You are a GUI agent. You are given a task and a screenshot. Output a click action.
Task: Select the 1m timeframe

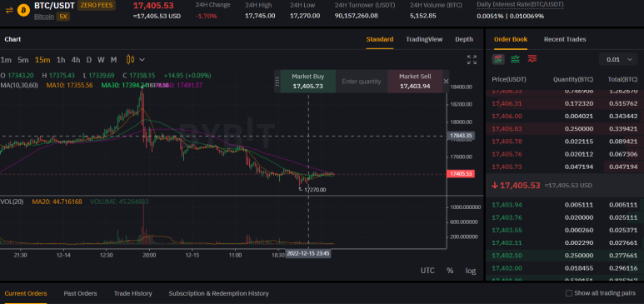6,60
